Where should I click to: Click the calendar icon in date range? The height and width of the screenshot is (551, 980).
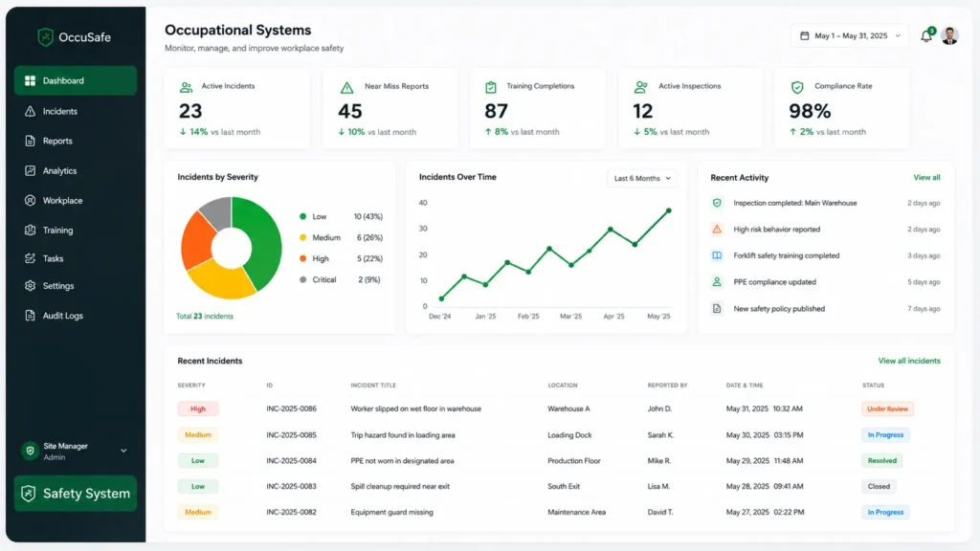[804, 35]
